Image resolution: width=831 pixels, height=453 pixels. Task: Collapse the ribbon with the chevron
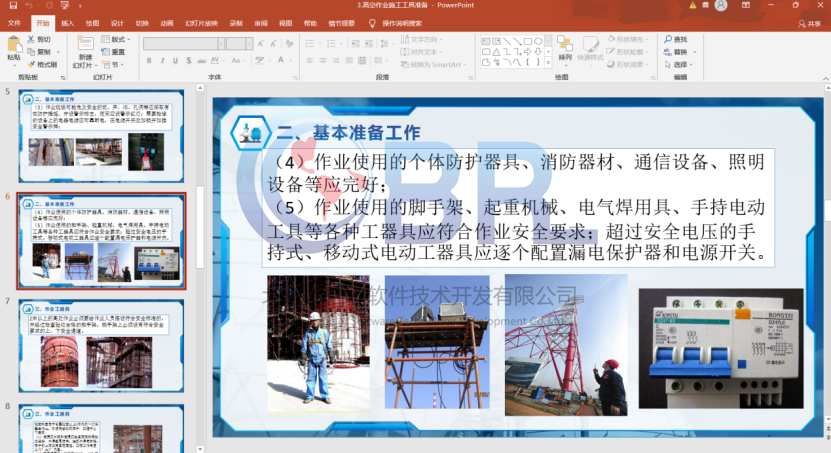pos(825,78)
